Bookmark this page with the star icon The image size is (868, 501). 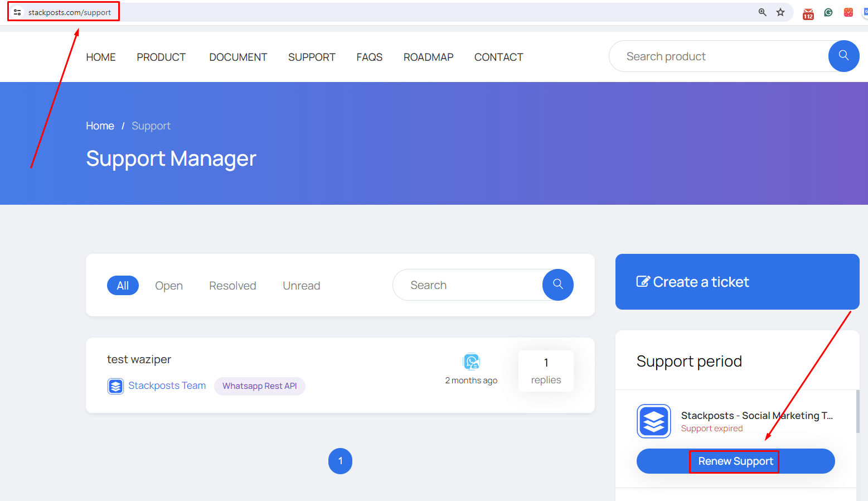(x=780, y=12)
